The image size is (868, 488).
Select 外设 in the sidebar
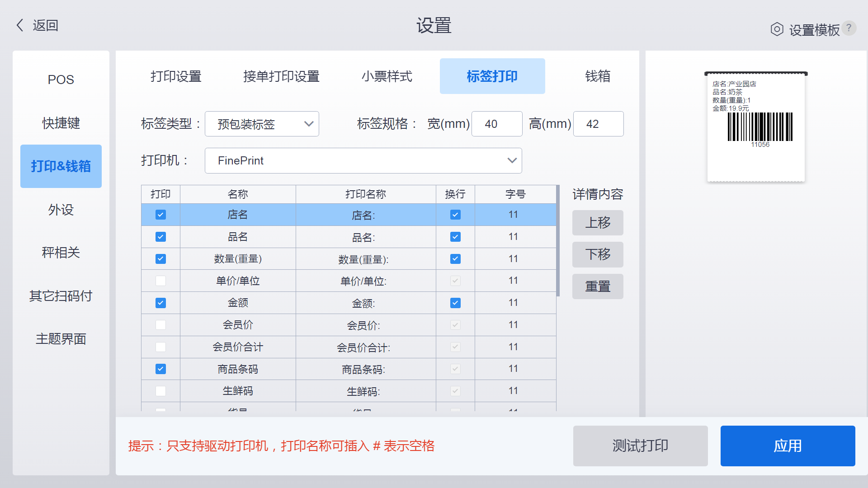(61, 210)
